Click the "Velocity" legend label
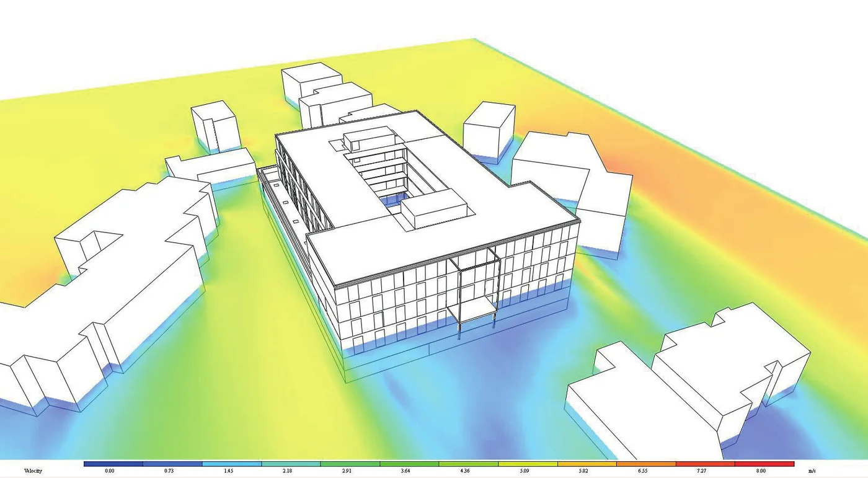The width and height of the screenshot is (868, 478). pyautogui.click(x=33, y=471)
